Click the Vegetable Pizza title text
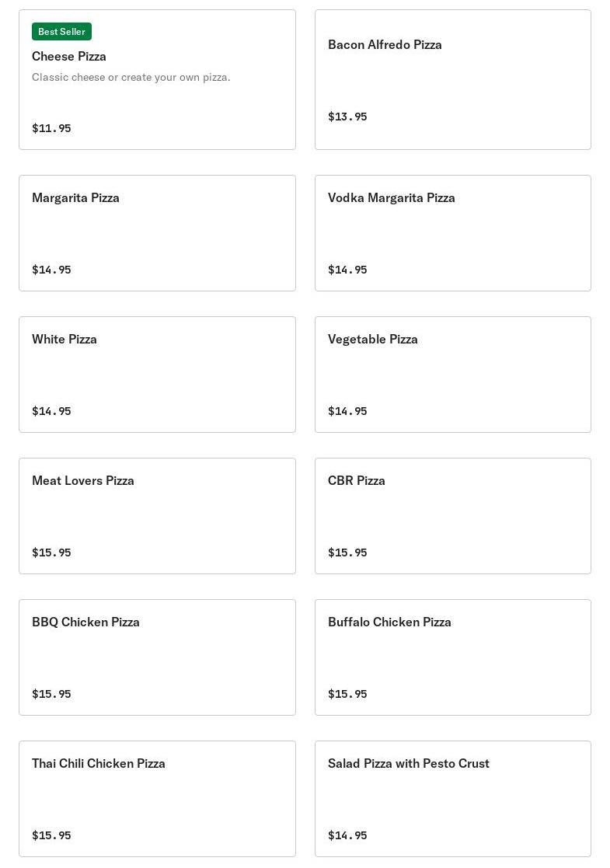This screenshot has width=610, height=868. 372,340
